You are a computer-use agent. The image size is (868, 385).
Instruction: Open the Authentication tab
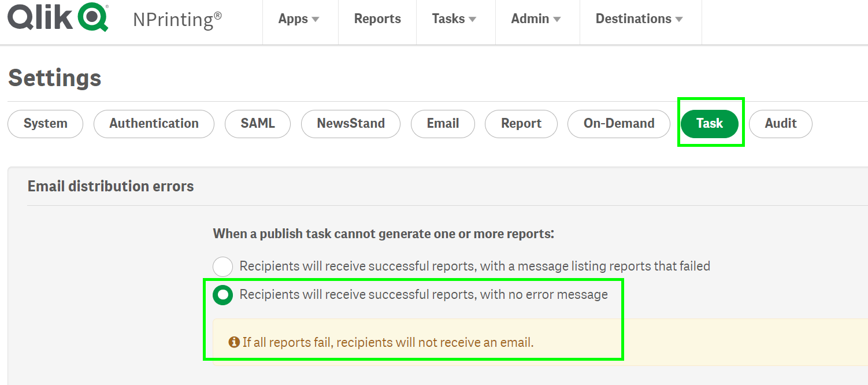pyautogui.click(x=154, y=123)
